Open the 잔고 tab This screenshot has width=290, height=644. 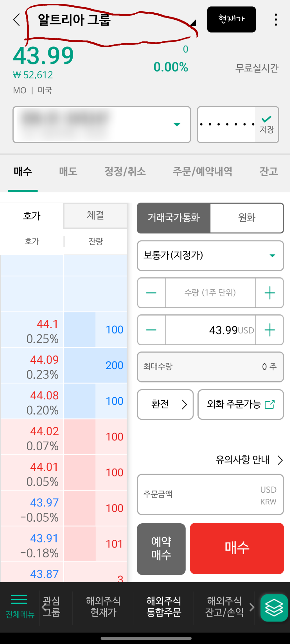(269, 172)
